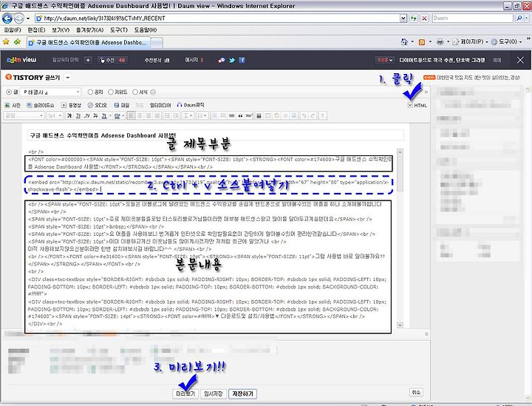Select the 키워드 radio button

(x=111, y=92)
